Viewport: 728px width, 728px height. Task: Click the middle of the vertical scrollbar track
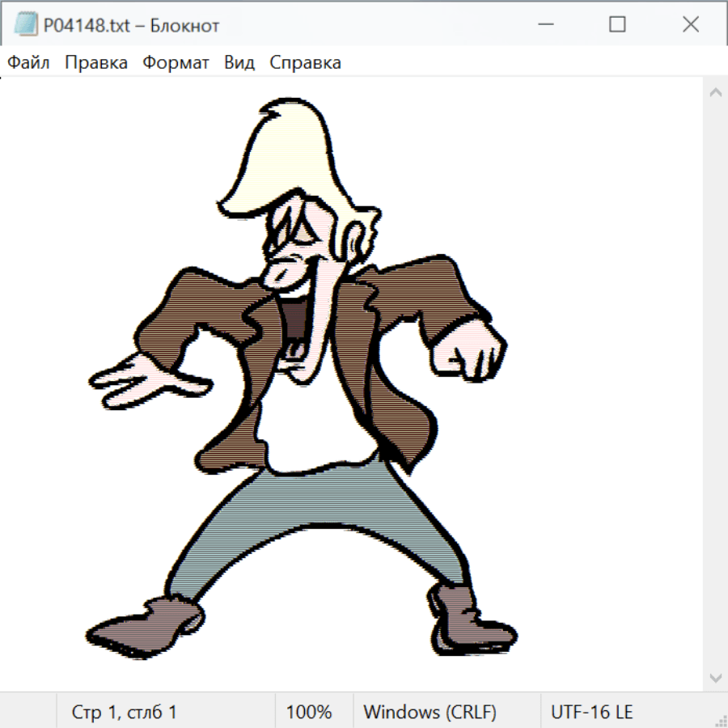(x=715, y=384)
